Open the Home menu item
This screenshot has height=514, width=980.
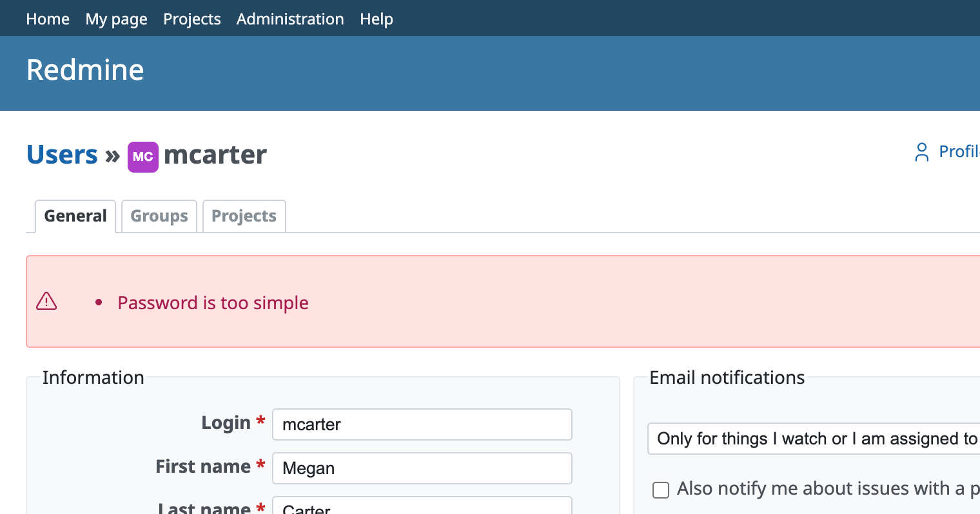coord(48,19)
